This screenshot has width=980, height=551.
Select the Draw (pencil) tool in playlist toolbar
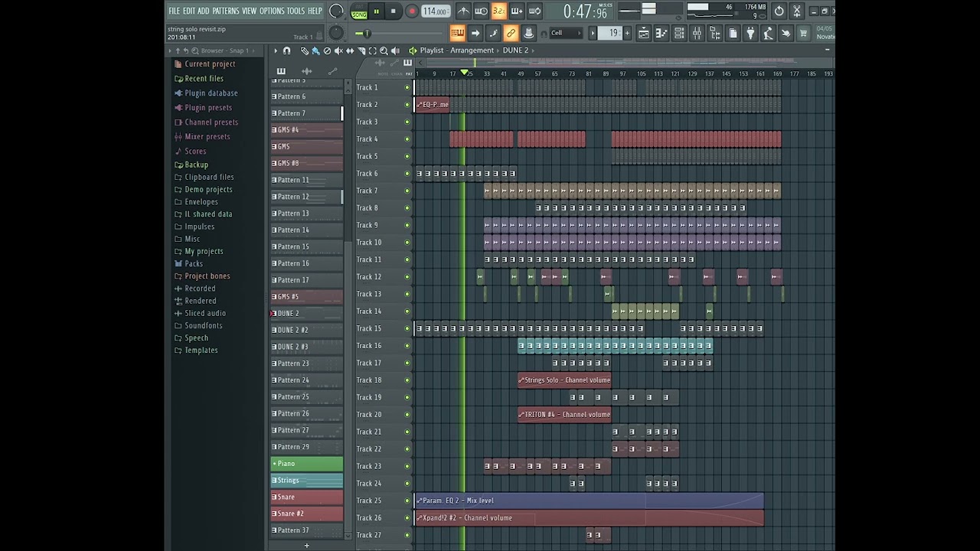point(305,51)
